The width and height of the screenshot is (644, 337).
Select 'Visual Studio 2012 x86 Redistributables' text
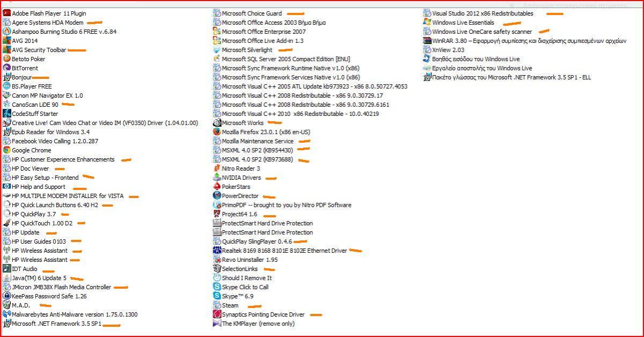483,13
